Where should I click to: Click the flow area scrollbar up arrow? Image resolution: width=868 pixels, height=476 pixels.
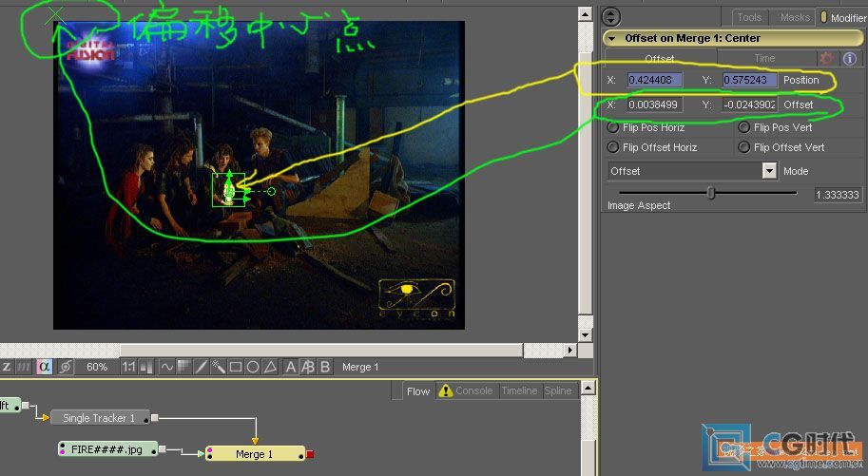(x=588, y=388)
